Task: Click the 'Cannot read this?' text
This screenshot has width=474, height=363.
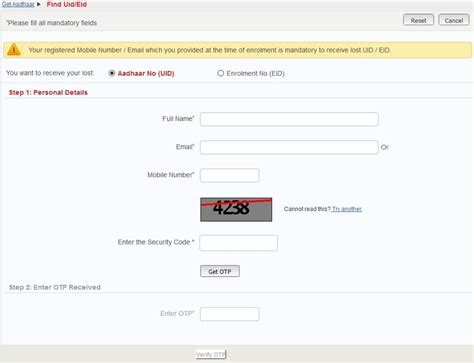Action: [x=307, y=209]
